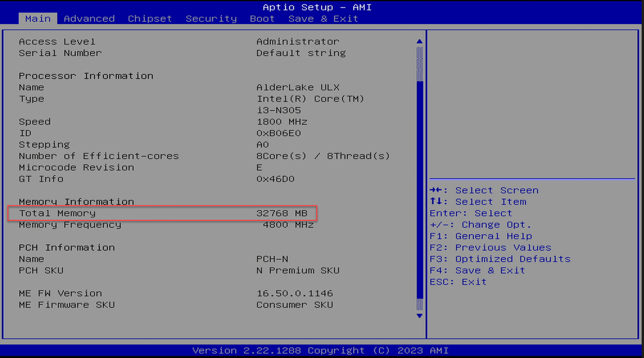Click the Select Item key hint
The height and width of the screenshot is (358, 644).
pos(478,202)
